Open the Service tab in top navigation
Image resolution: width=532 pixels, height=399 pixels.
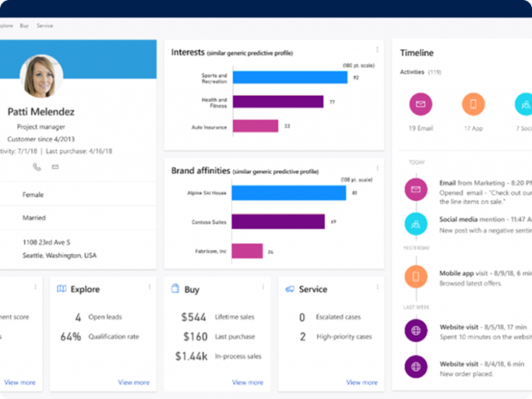(44, 26)
